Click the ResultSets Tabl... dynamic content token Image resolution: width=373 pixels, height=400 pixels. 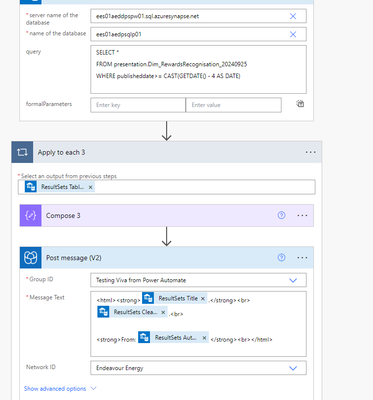tap(60, 187)
